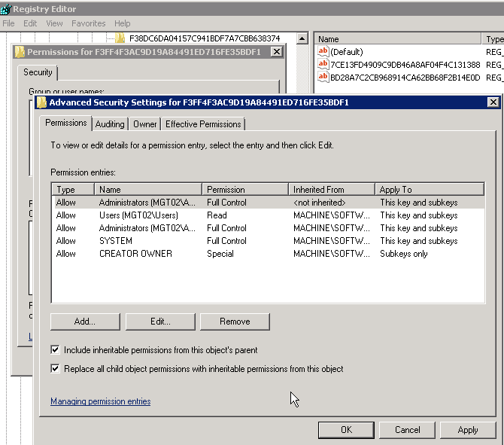Select the SYSTEM Full Control entry
The image size is (504, 445).
coord(268,241)
